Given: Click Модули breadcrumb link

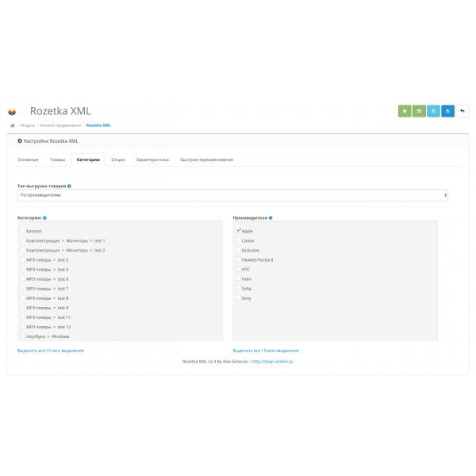Looking at the screenshot, I should coord(28,125).
